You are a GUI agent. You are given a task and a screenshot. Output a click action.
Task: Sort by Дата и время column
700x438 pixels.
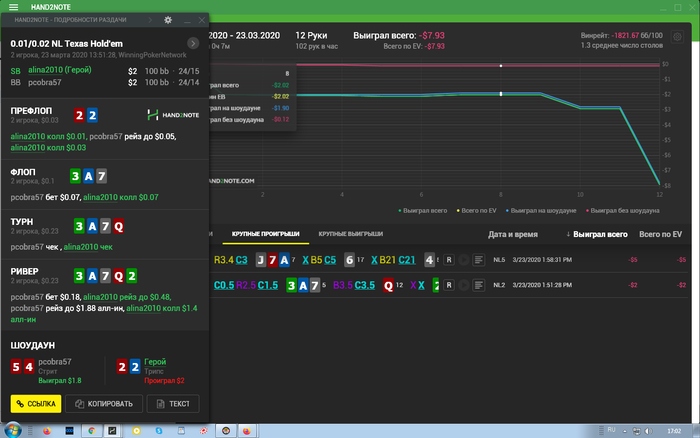[512, 234]
